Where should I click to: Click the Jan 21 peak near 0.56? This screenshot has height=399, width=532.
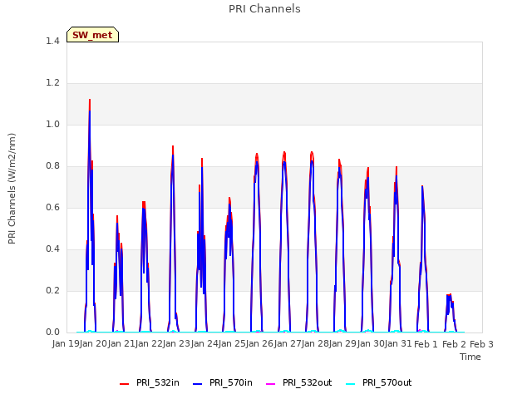point(117,217)
